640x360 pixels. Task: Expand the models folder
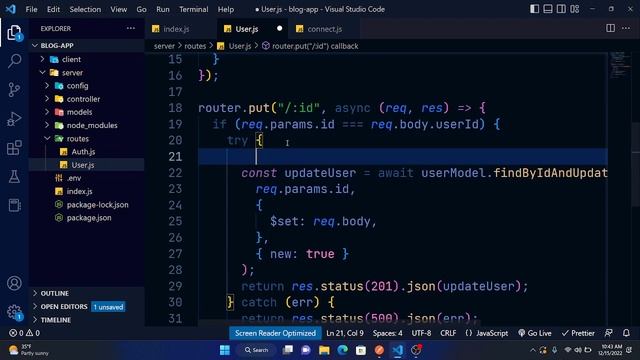coord(79,112)
